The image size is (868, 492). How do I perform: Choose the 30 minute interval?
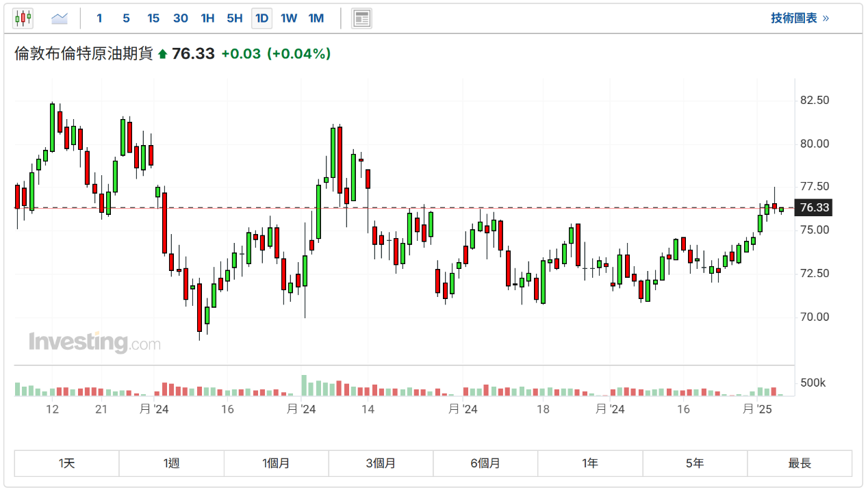click(x=181, y=18)
